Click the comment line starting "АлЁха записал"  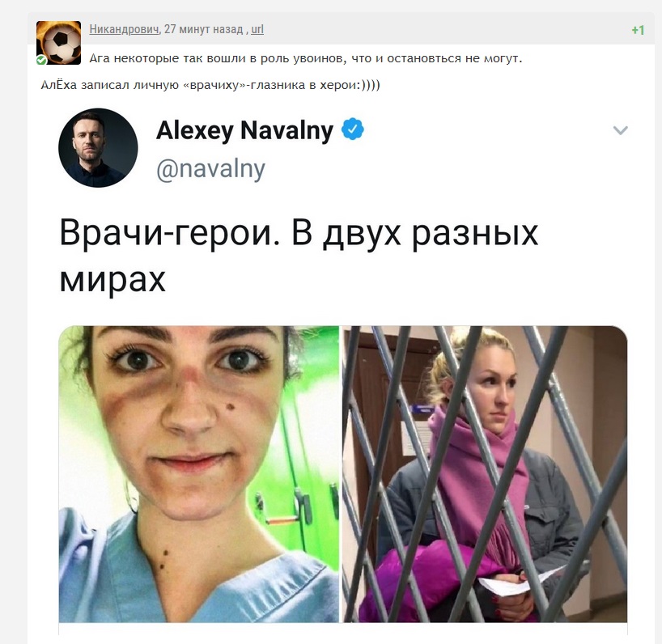point(210,85)
